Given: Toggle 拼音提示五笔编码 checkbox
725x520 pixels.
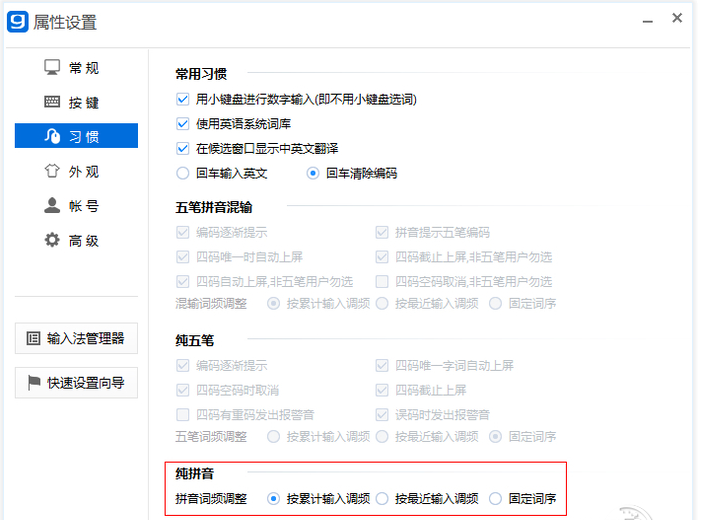Looking at the screenshot, I should point(382,232).
